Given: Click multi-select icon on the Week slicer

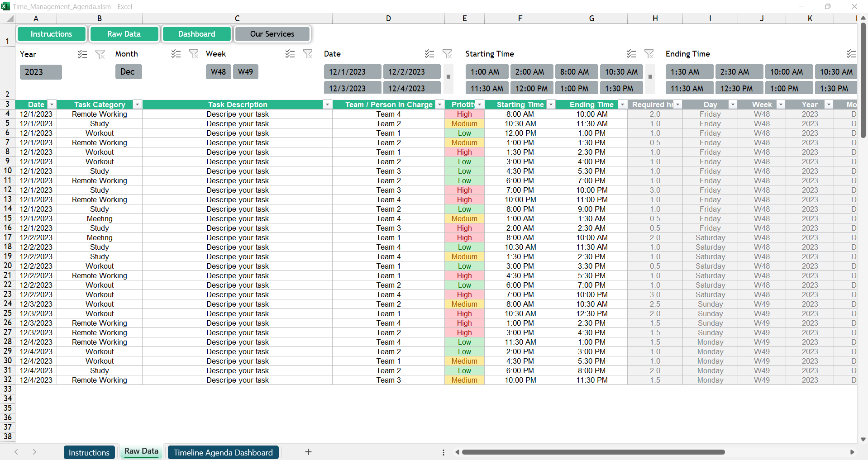Looking at the screenshot, I should click(x=290, y=54).
